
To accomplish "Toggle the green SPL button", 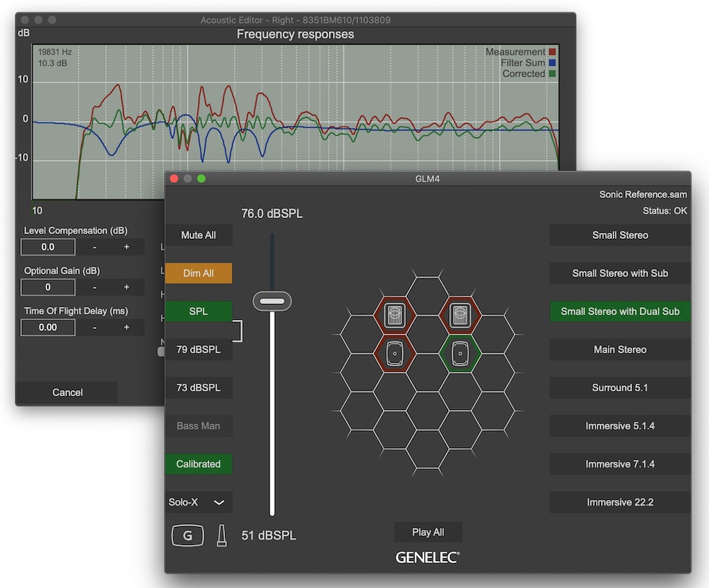I will (x=198, y=312).
